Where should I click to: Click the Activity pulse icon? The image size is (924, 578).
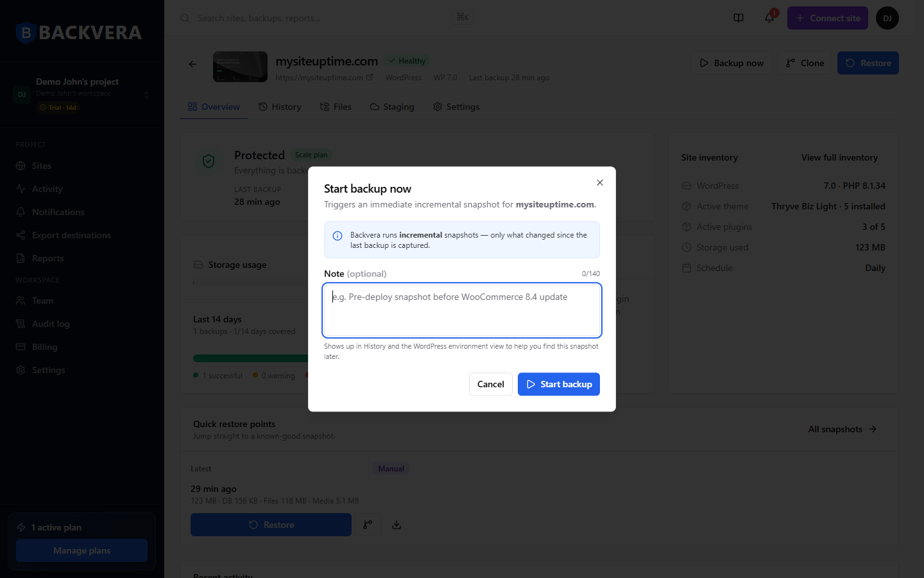tap(21, 189)
